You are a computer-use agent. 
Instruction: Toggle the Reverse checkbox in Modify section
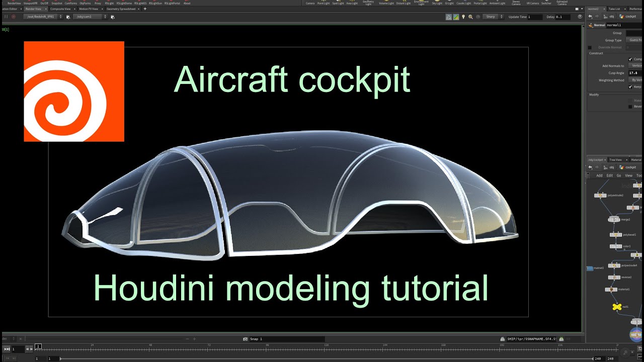(x=630, y=107)
